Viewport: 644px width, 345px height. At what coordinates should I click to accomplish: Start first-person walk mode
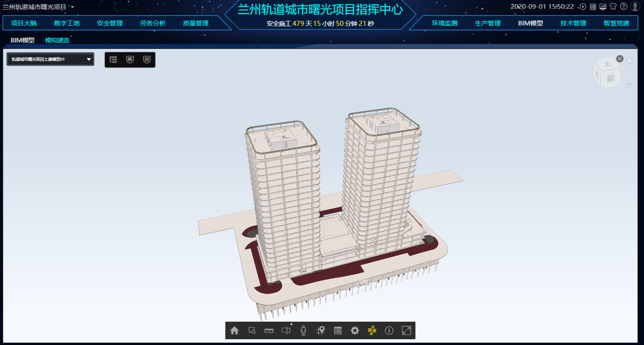coord(303,330)
